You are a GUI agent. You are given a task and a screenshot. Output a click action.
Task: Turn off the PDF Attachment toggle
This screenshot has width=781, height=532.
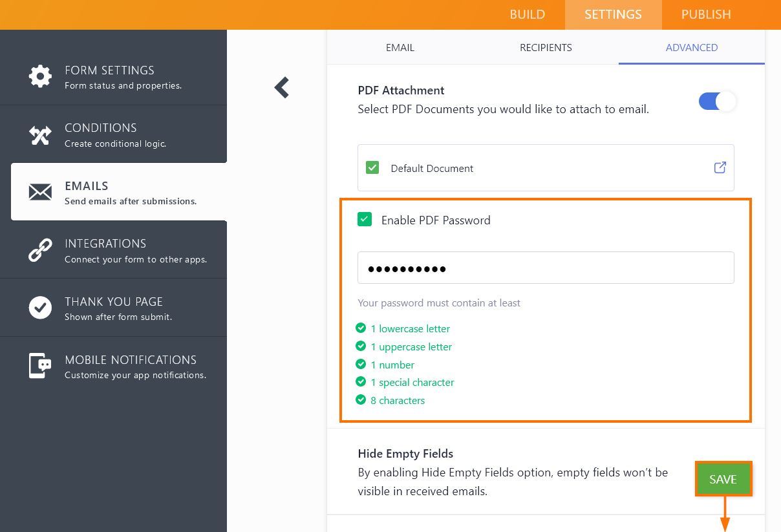click(x=717, y=101)
